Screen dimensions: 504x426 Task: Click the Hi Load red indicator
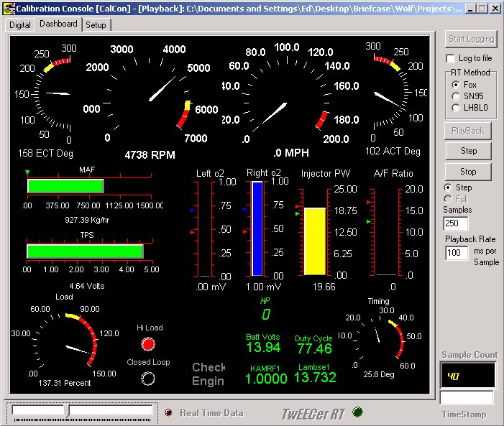(148, 344)
